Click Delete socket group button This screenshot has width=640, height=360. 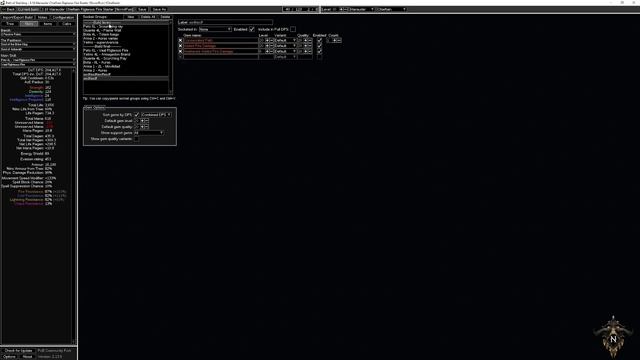[x=165, y=17]
